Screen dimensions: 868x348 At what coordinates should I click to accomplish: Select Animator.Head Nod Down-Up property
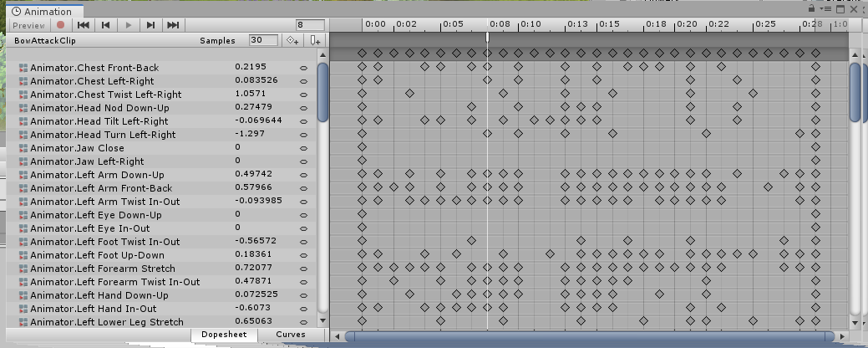click(99, 108)
